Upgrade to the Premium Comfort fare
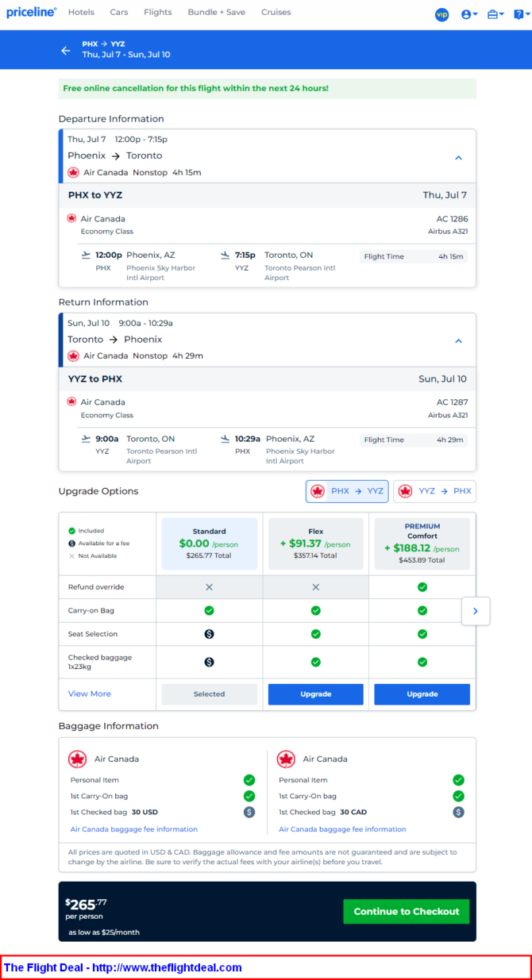532x980 pixels. point(422,694)
